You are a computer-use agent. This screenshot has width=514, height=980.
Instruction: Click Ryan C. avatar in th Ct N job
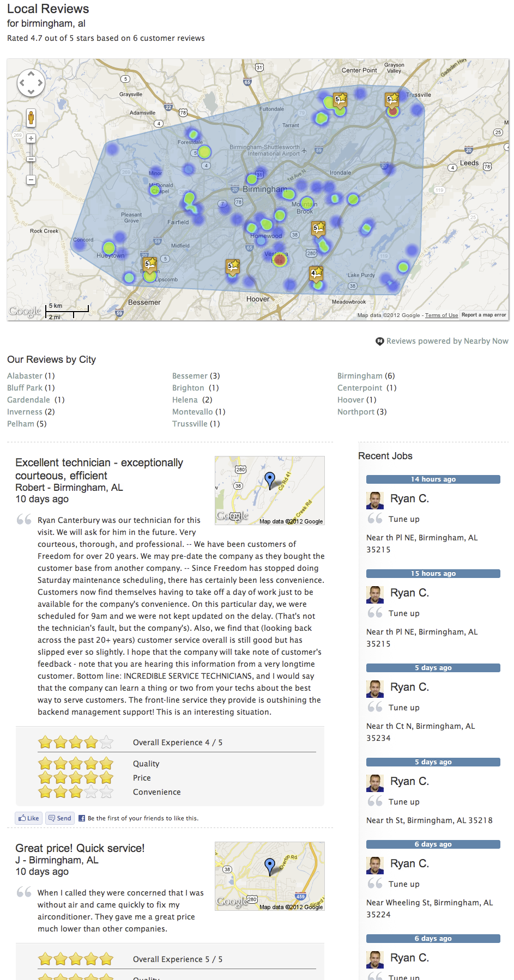pyautogui.click(x=375, y=689)
